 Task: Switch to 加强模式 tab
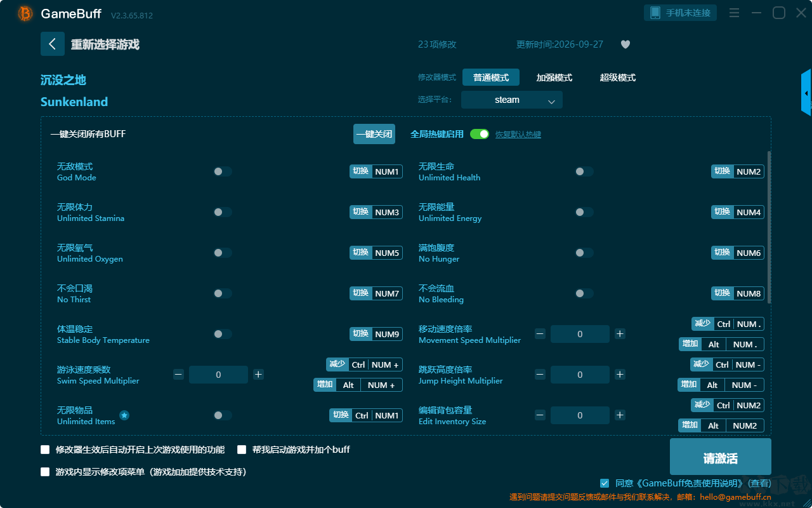coord(554,77)
